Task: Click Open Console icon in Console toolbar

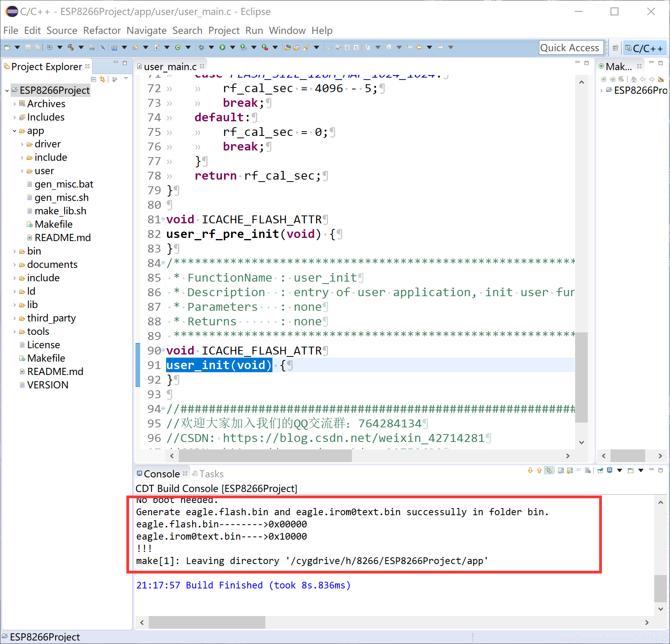Action: (x=631, y=470)
